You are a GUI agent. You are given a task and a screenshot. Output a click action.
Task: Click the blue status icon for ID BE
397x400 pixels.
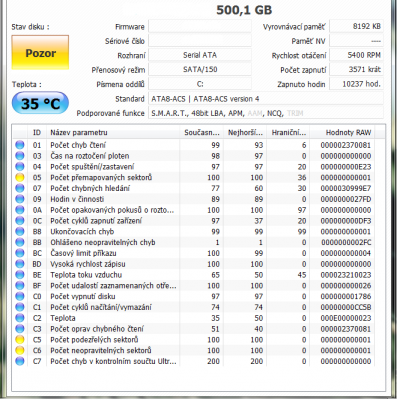20,275
